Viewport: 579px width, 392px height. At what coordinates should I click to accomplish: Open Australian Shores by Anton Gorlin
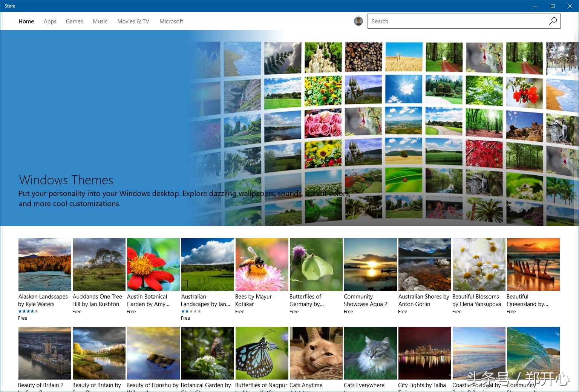[424, 264]
